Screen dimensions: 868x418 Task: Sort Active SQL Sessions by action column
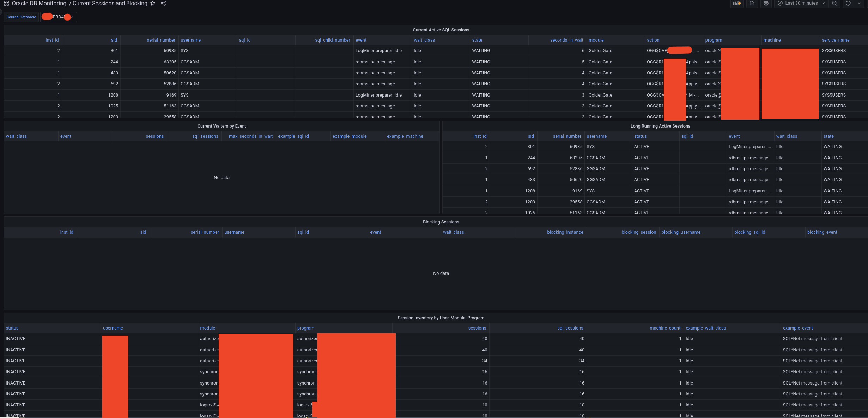(x=653, y=40)
